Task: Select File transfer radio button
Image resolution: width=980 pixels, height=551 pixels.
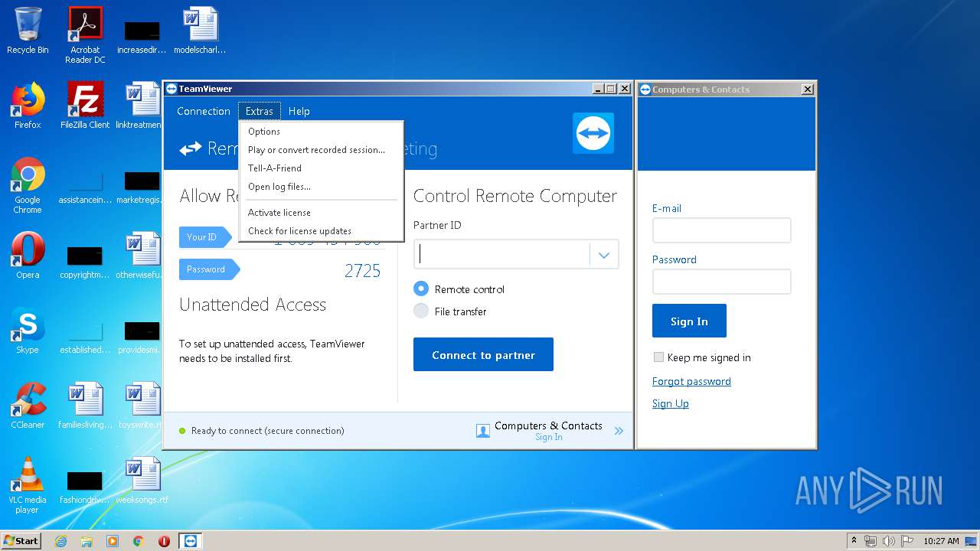Action: 420,311
